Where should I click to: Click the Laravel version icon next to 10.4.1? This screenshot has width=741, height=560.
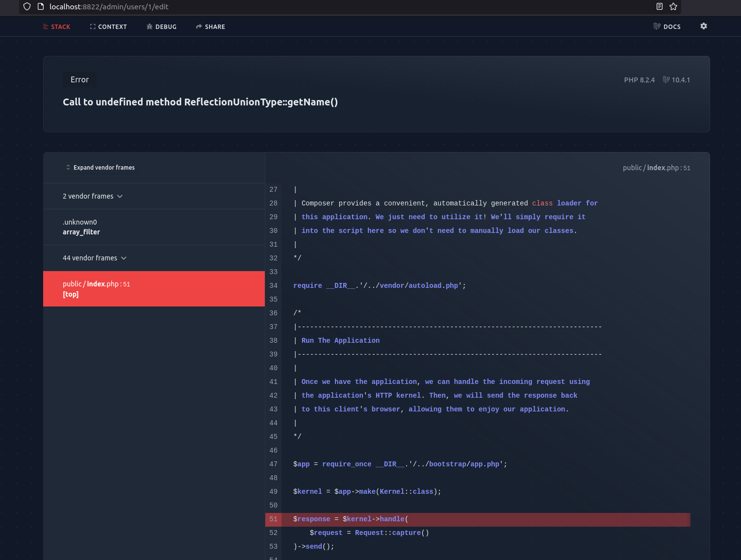click(665, 79)
